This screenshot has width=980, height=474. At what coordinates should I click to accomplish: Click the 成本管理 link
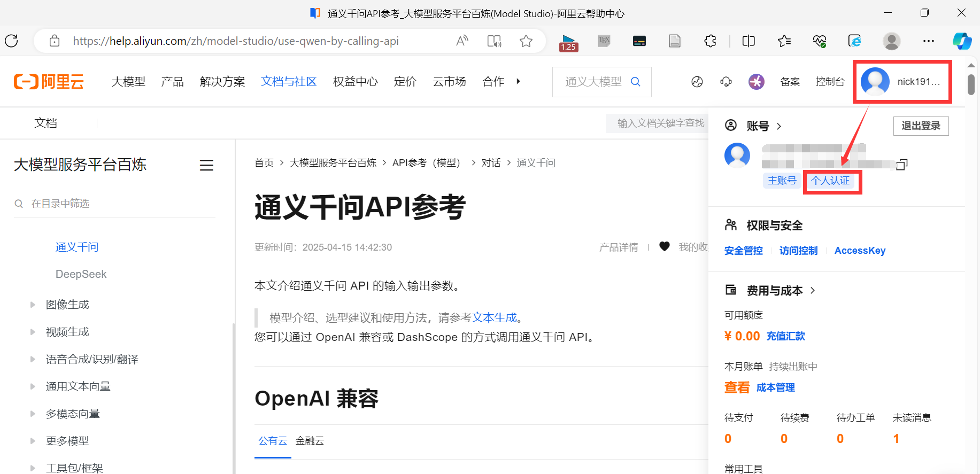click(775, 387)
